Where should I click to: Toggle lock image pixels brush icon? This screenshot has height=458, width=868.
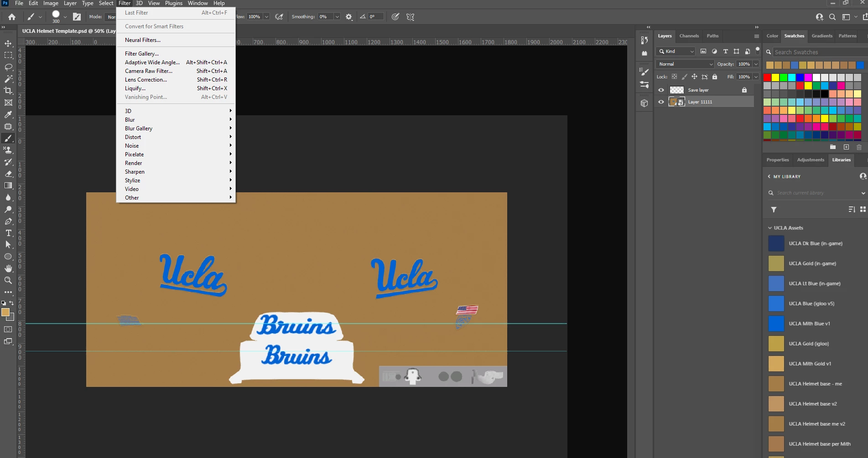pyautogui.click(x=684, y=77)
